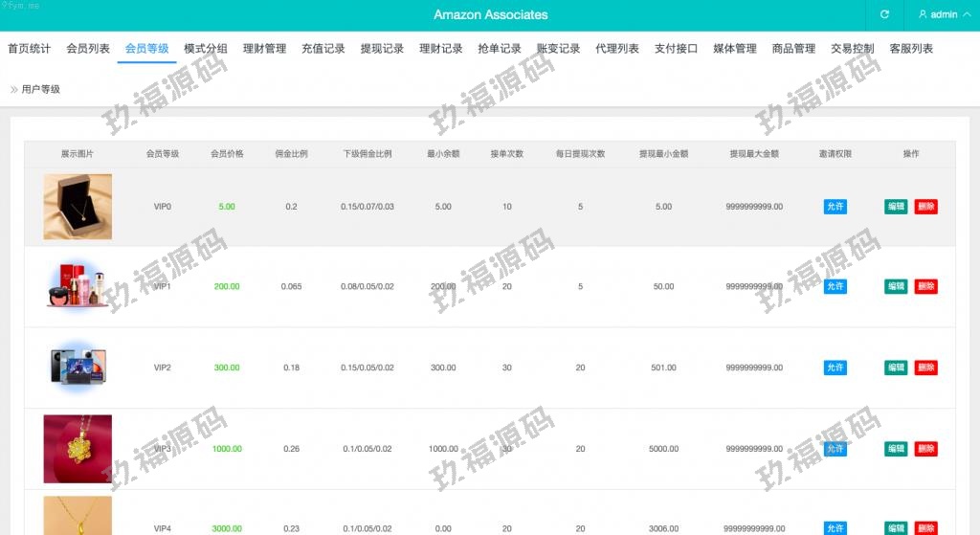Click the VIP0 necklace box thumbnail
Viewport: 980px width, 535px height.
pos(78,207)
